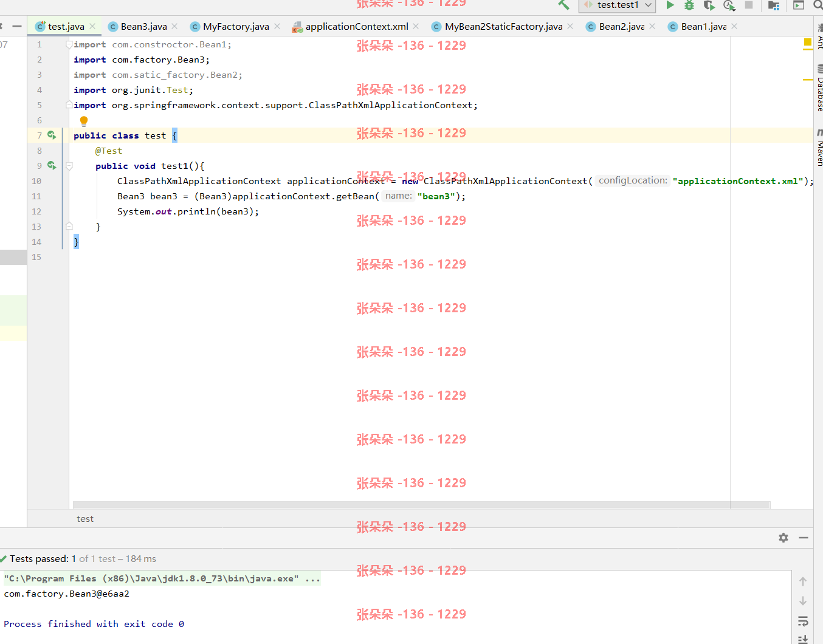
Task: Click the unused import 'com.constroctor.Bean1'
Action: tap(169, 44)
